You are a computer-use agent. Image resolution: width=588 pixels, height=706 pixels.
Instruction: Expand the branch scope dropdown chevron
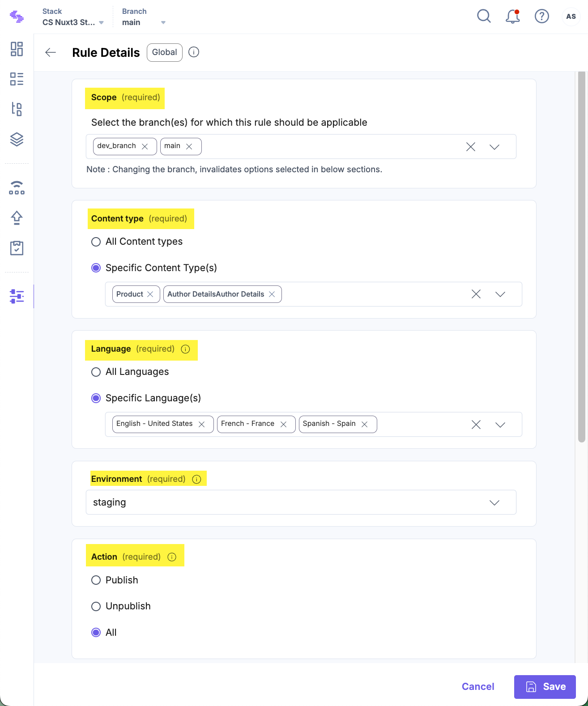click(494, 147)
